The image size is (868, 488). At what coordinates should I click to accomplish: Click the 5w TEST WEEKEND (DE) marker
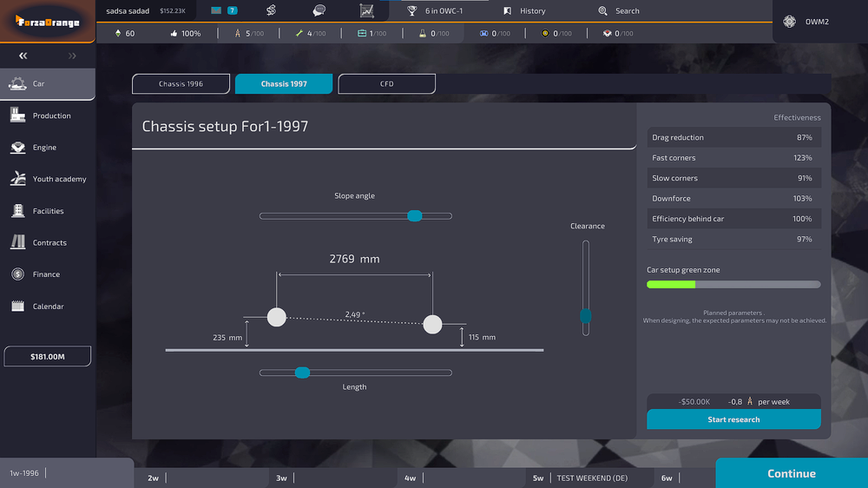coord(580,478)
